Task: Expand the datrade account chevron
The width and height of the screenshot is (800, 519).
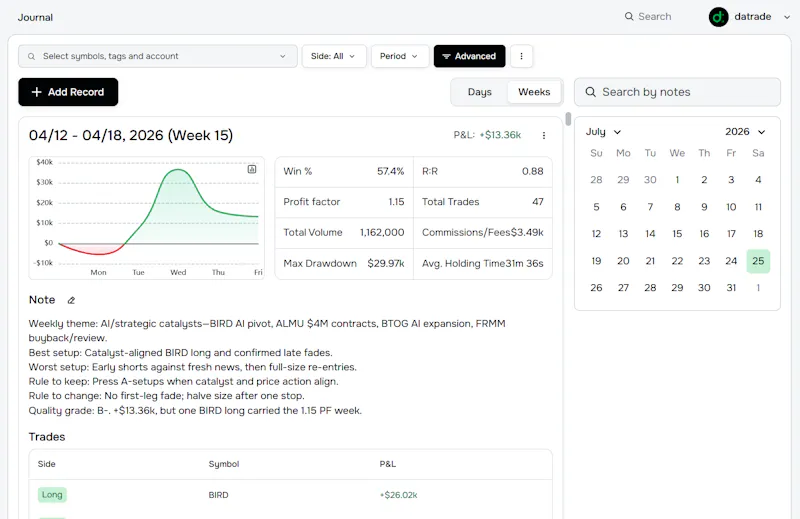Action: (x=787, y=17)
